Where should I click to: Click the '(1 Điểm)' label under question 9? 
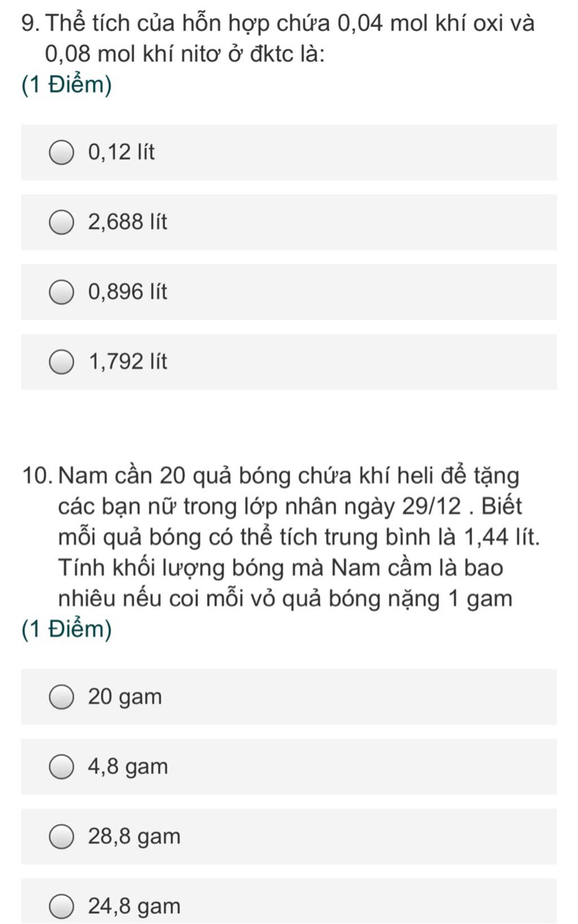point(67,85)
